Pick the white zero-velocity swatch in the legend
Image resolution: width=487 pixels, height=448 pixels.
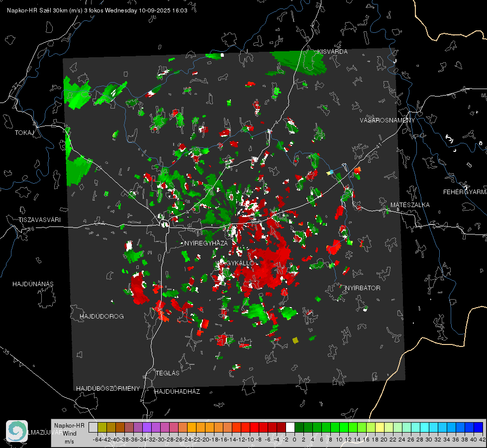tap(290, 427)
